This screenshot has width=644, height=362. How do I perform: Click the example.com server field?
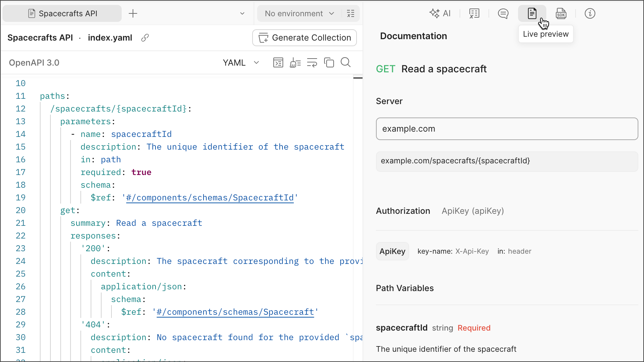(x=507, y=129)
